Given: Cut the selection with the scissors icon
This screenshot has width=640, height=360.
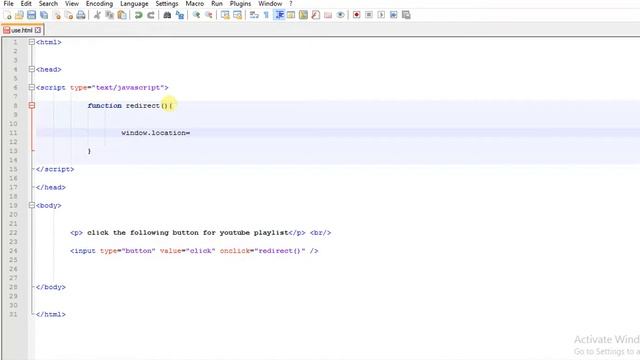Looking at the screenshot, I should (x=97, y=15).
